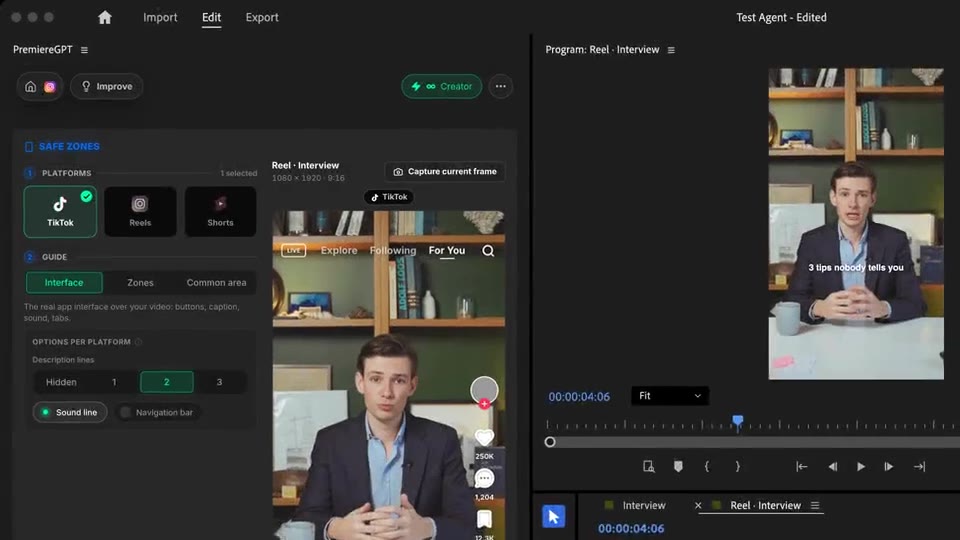Screen dimensions: 960x540
Task: Click the timeline timecode 00:00:04:06
Action: (631, 528)
